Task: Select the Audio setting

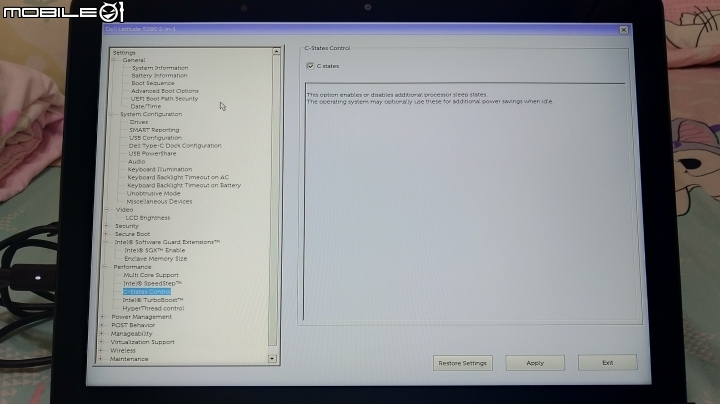Action: point(136,162)
